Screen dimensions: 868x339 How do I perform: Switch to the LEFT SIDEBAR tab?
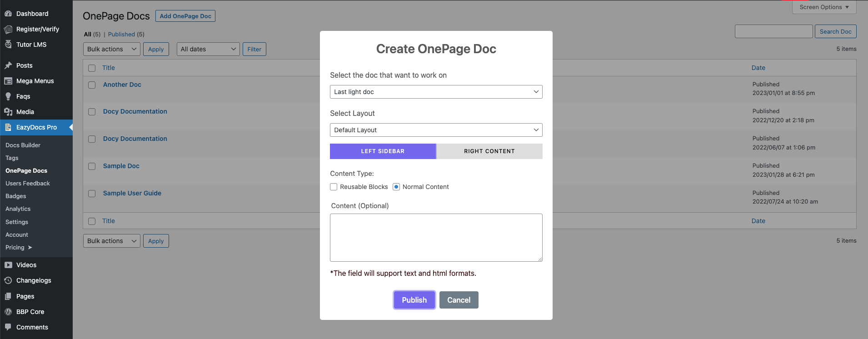click(383, 151)
